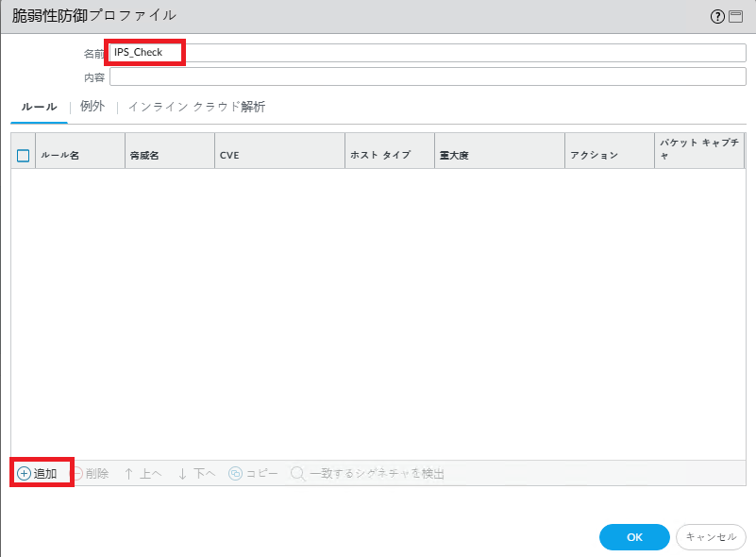This screenshot has width=756, height=557.
Task: Click the 追加 (add) plus icon
Action: pyautogui.click(x=24, y=473)
